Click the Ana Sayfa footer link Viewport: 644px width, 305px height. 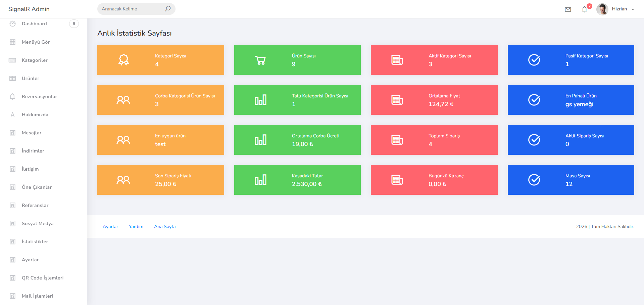coord(165,226)
